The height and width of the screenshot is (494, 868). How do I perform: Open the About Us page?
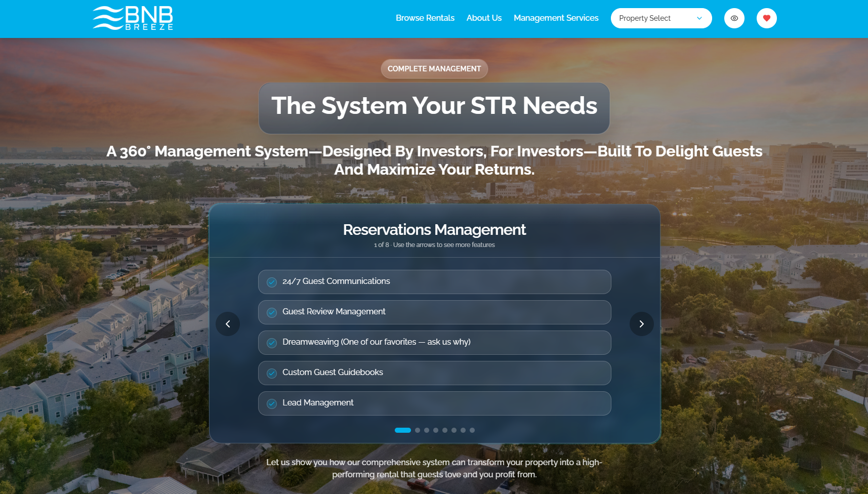(484, 18)
